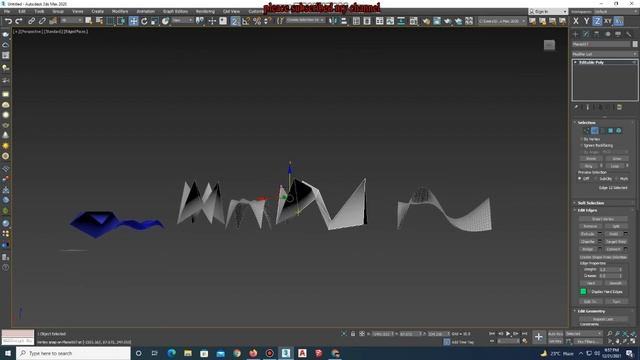Open the Chamfer settings box
This screenshot has height=360, width=640.
point(600,242)
